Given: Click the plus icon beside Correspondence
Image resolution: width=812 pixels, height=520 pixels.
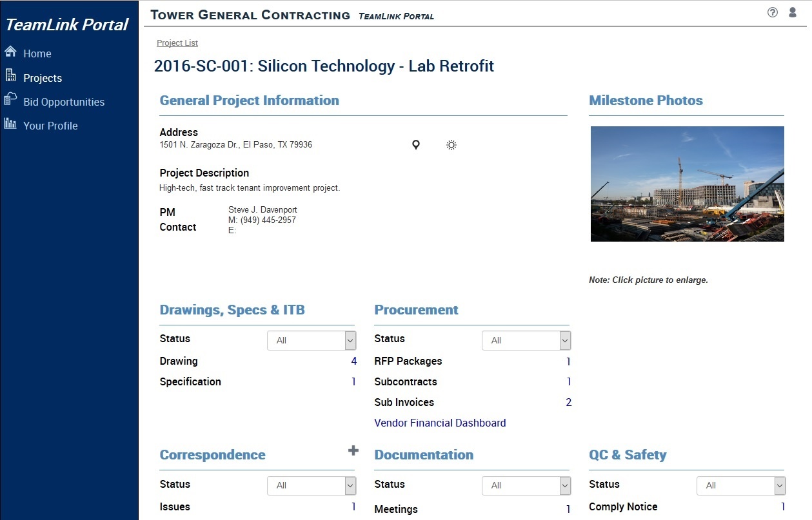Looking at the screenshot, I should pyautogui.click(x=353, y=451).
